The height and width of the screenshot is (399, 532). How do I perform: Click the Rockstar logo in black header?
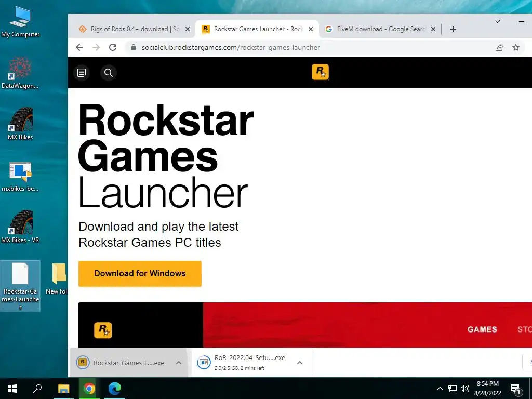(x=320, y=72)
